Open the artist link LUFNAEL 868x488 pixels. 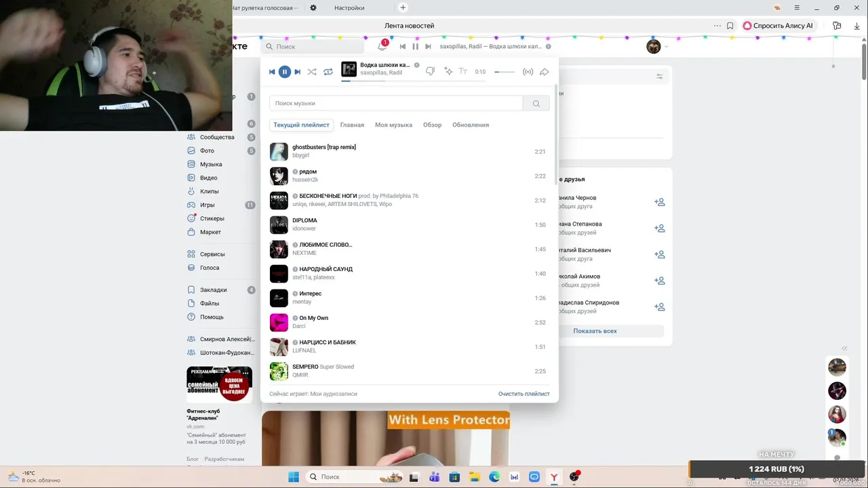304,350
